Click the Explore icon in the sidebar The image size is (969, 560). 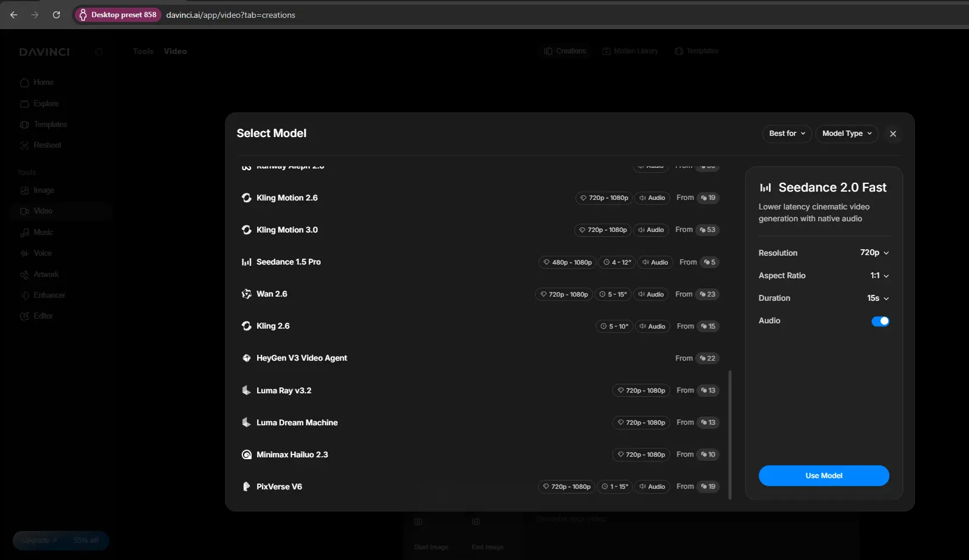pyautogui.click(x=24, y=104)
